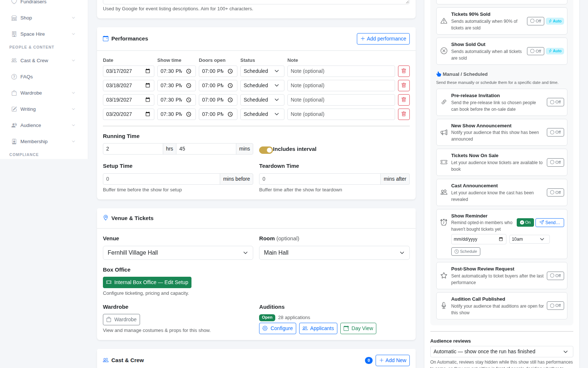
Task: Open Internal Box Office Edit Setup
Action: tap(147, 282)
